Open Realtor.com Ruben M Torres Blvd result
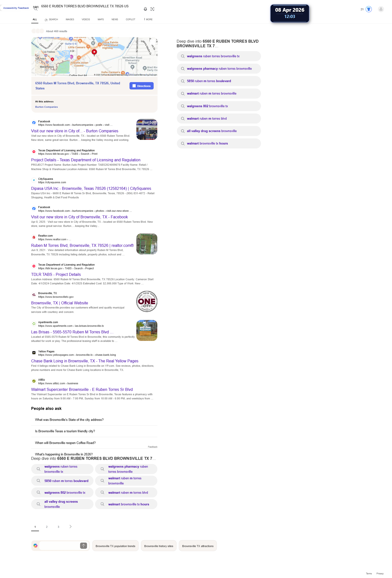The height and width of the screenshot is (578, 392). [82, 245]
